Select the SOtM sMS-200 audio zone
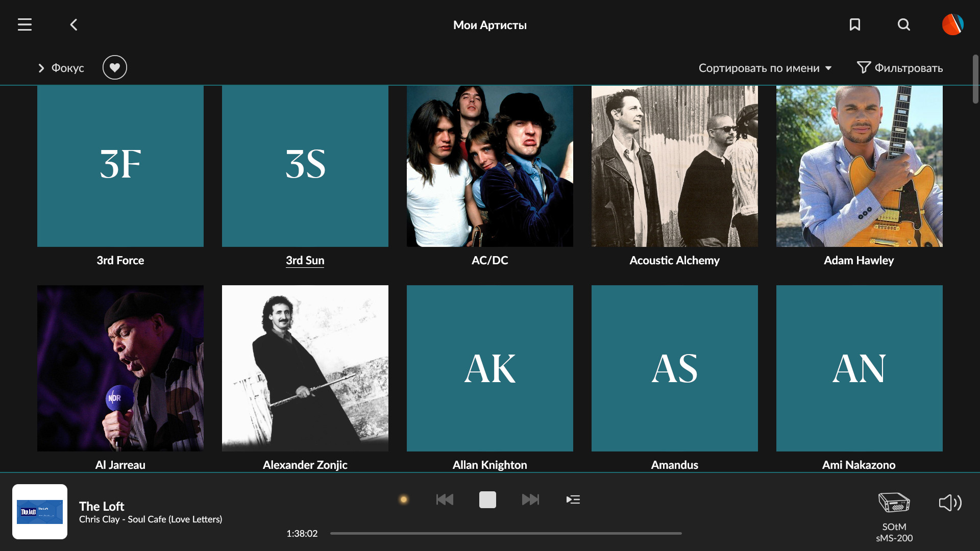 pos(894,515)
